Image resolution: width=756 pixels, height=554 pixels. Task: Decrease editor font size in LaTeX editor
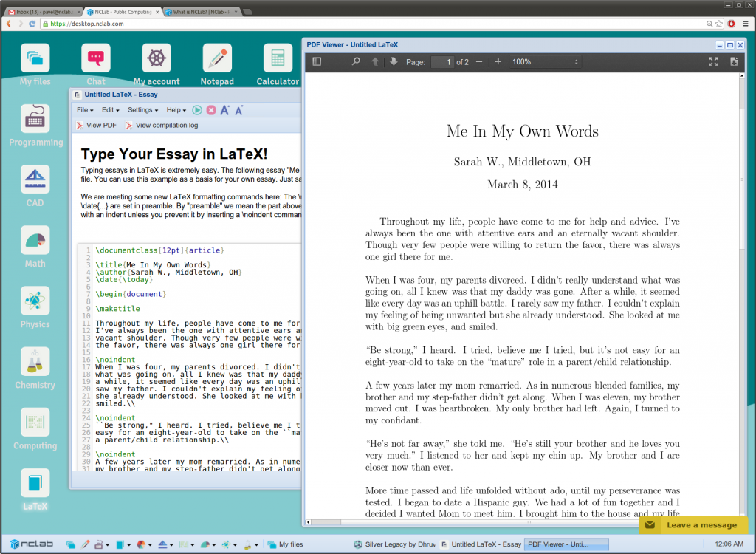[238, 110]
